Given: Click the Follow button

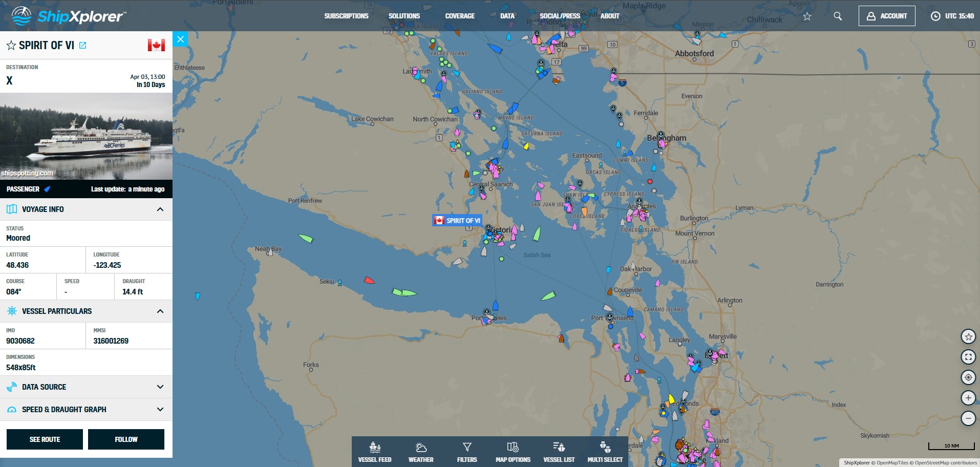Looking at the screenshot, I should point(126,439).
